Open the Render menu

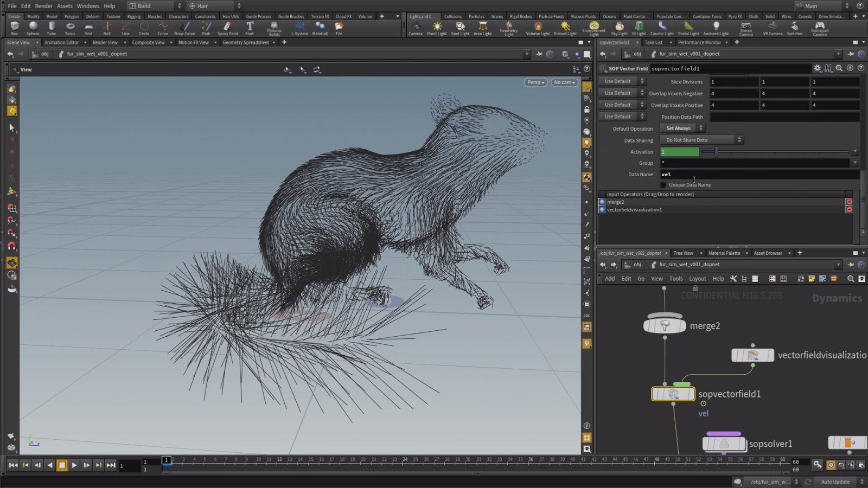[x=44, y=6]
